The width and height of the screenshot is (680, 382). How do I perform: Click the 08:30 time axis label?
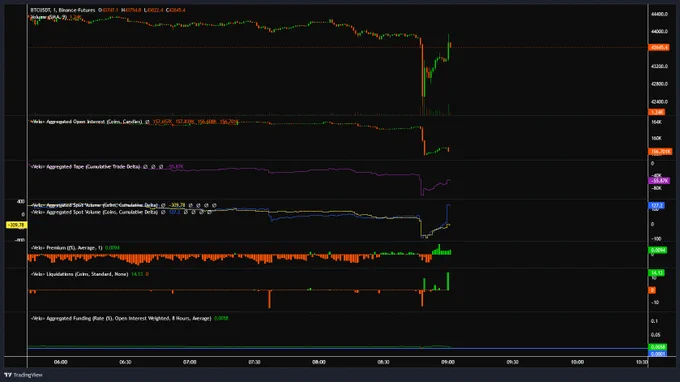tap(383, 362)
